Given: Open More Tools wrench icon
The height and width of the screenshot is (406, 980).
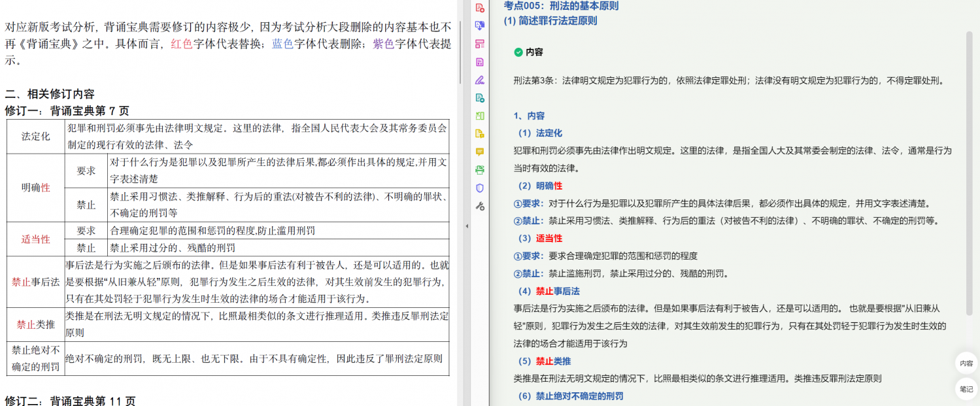Looking at the screenshot, I should pos(480,206).
